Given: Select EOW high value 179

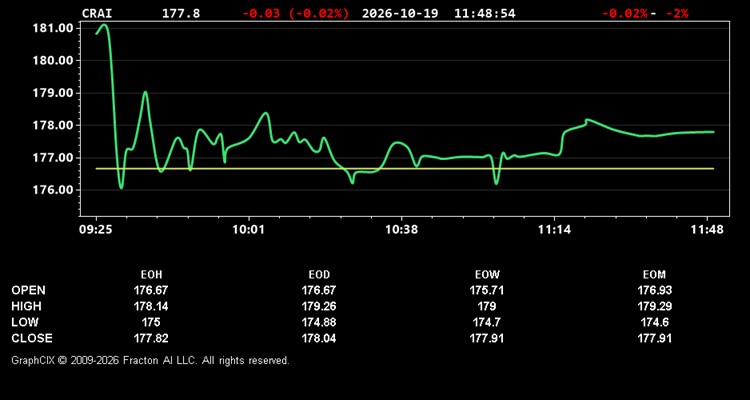Looking at the screenshot, I should click(487, 306).
